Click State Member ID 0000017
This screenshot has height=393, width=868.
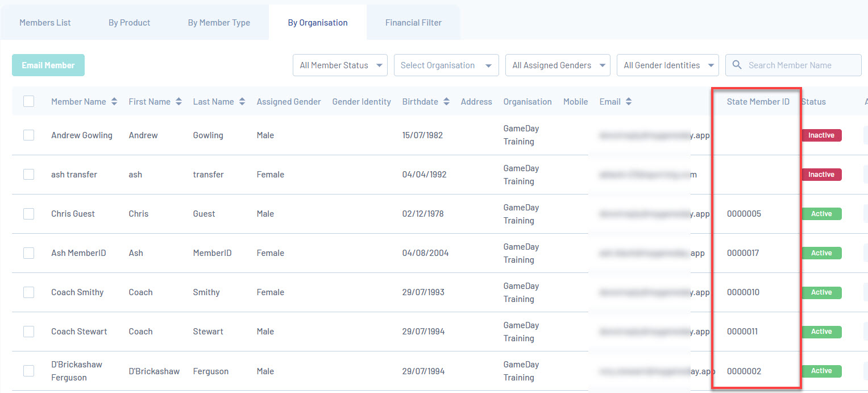743,253
